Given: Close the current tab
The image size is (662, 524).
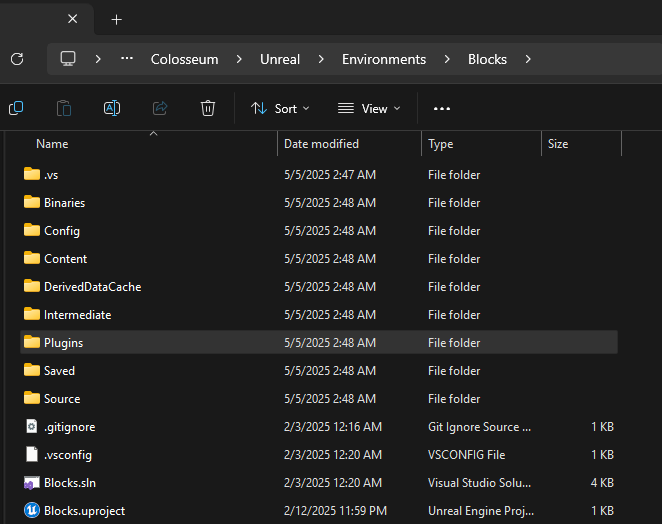Looking at the screenshot, I should [x=73, y=19].
